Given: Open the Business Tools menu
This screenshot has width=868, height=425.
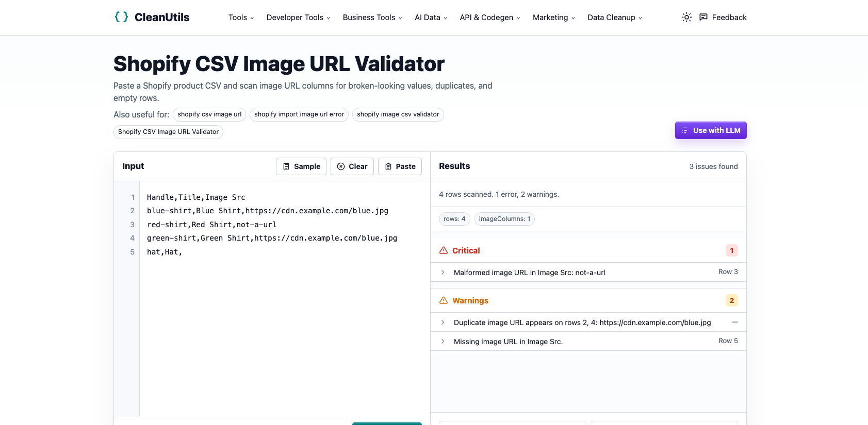Looking at the screenshot, I should click(x=372, y=18).
